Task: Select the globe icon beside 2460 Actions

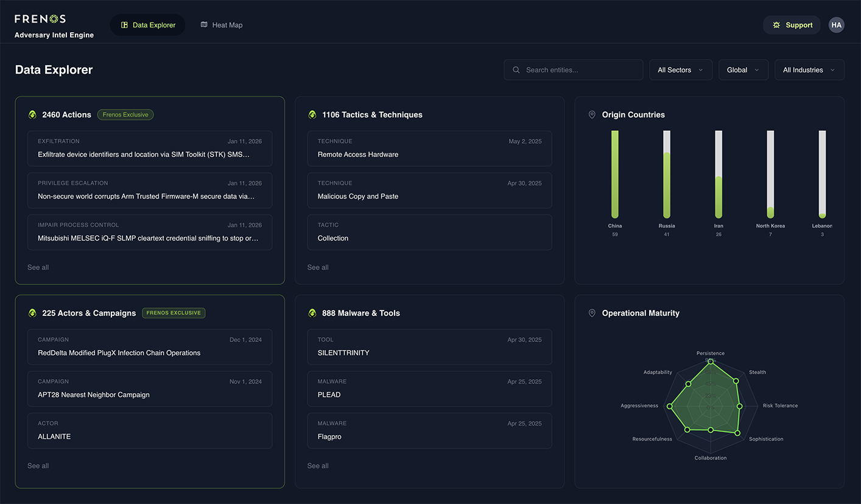Action: point(32,114)
